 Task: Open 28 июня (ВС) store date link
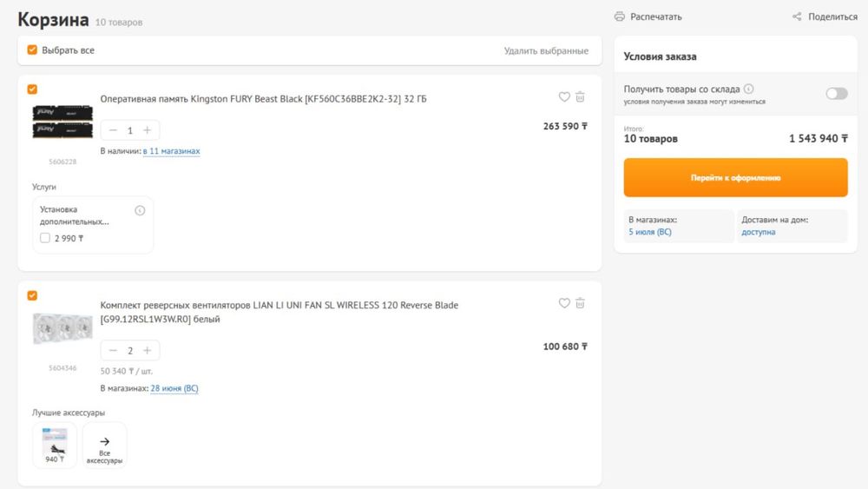point(174,388)
